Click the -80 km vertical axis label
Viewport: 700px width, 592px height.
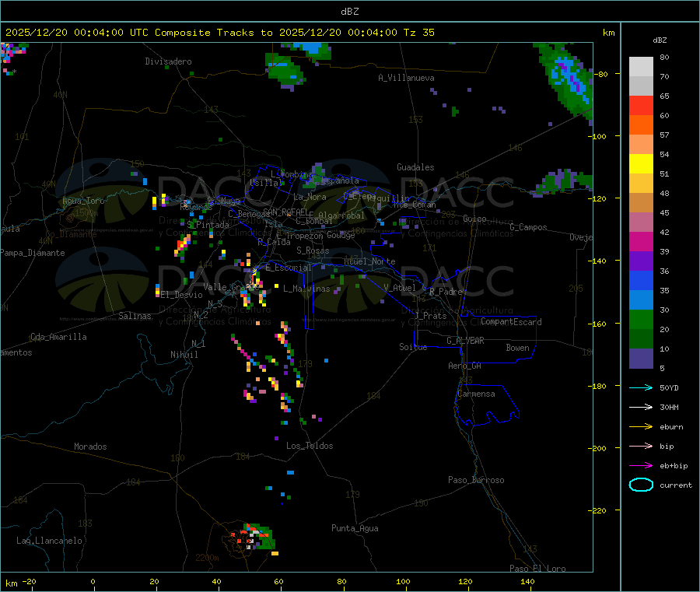pos(600,74)
